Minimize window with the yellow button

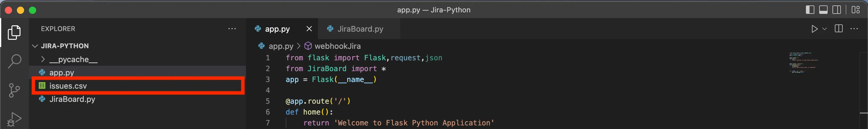pos(20,10)
